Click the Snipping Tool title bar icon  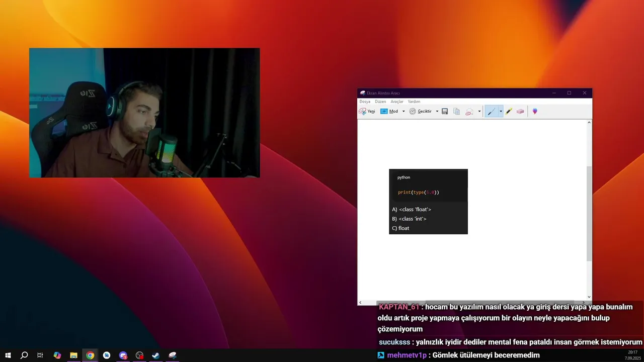click(362, 93)
